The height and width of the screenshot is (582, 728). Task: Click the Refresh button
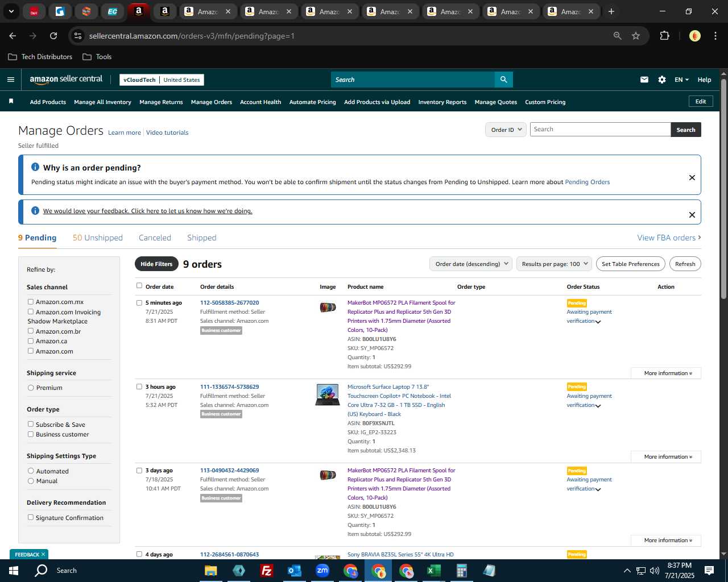pyautogui.click(x=685, y=264)
